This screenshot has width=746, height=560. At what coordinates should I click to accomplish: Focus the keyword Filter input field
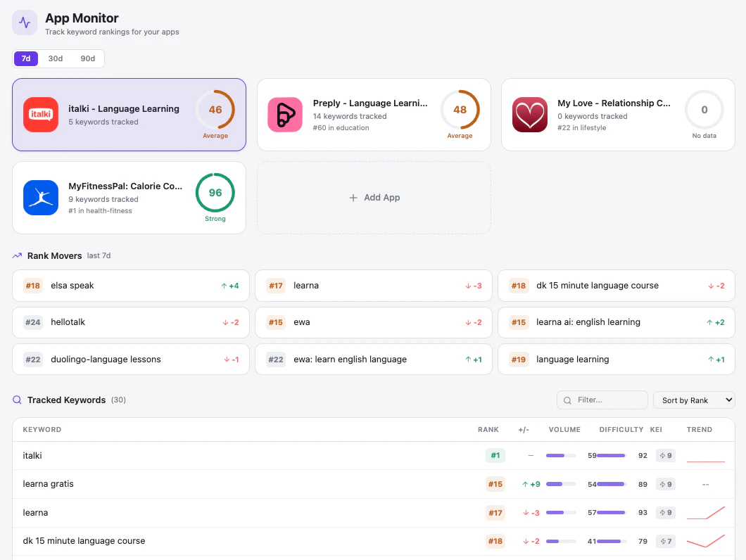pos(602,400)
